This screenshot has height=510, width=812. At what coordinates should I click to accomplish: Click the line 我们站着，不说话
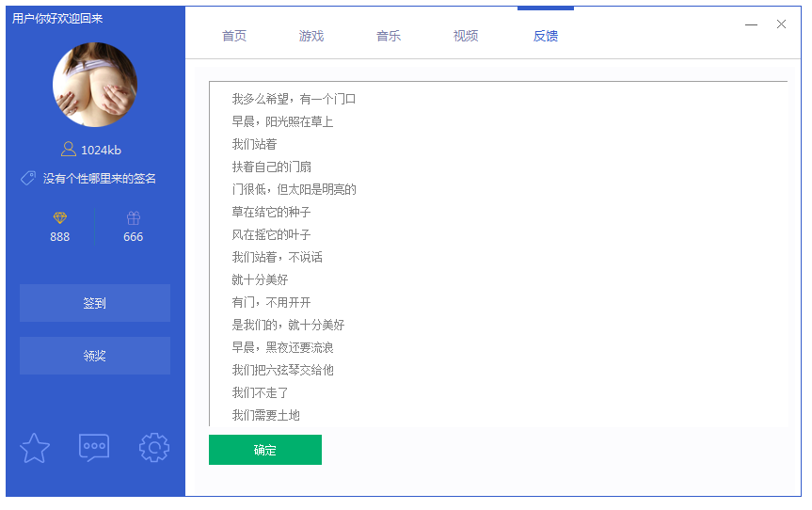pyautogui.click(x=277, y=257)
